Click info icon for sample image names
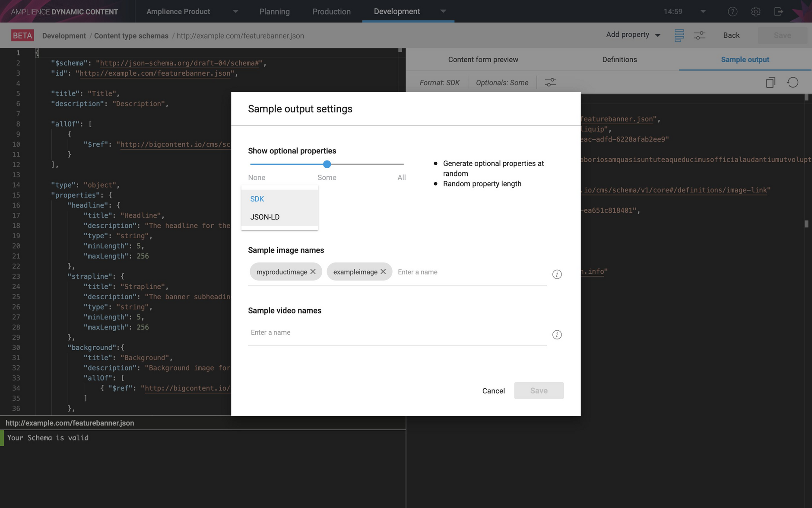812x508 pixels. coord(557,275)
